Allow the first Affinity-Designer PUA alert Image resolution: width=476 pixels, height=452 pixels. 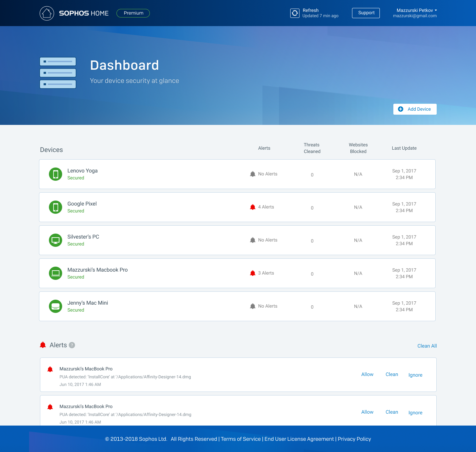[367, 374]
